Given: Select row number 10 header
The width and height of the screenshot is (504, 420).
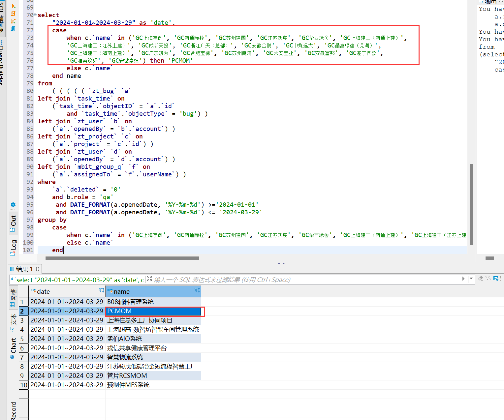Looking at the screenshot, I should click(x=23, y=385).
